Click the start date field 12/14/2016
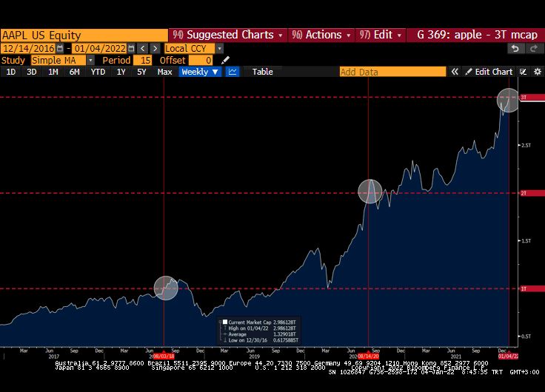This screenshot has height=392, width=545. tap(28, 49)
